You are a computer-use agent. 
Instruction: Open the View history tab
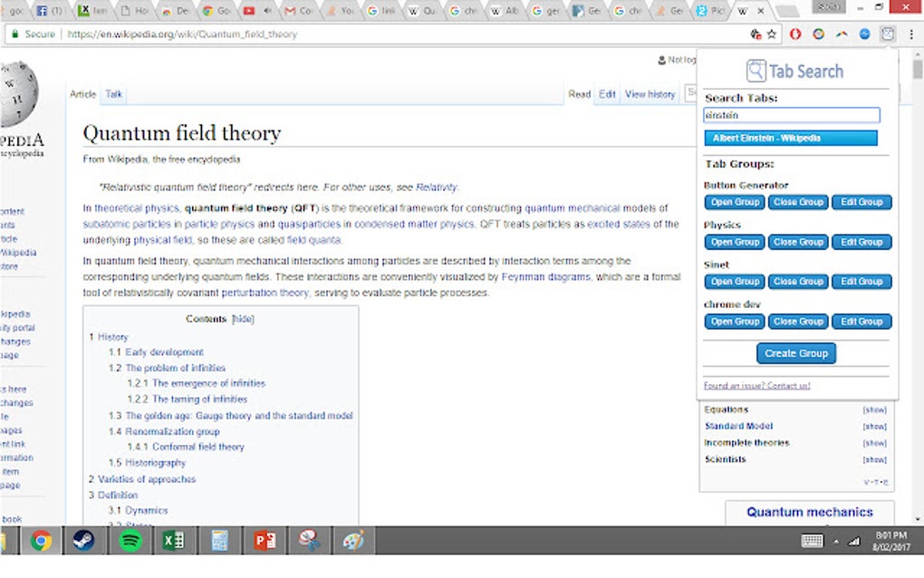coord(650,93)
